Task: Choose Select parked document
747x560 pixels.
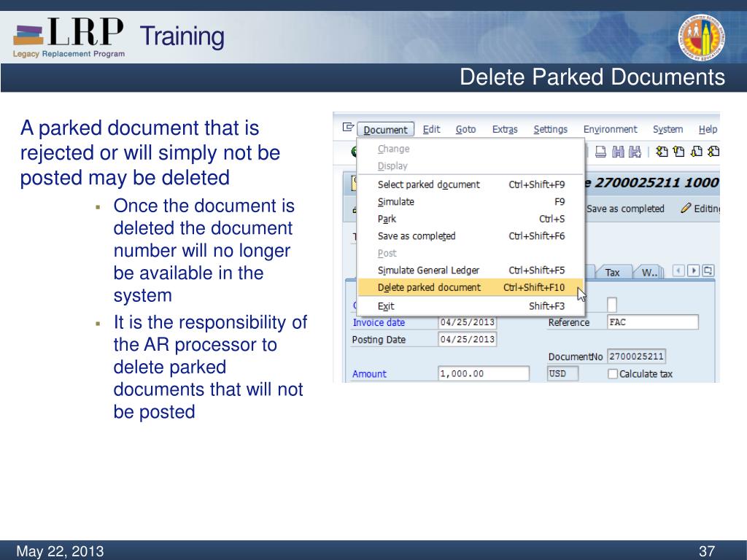Action: click(471, 184)
